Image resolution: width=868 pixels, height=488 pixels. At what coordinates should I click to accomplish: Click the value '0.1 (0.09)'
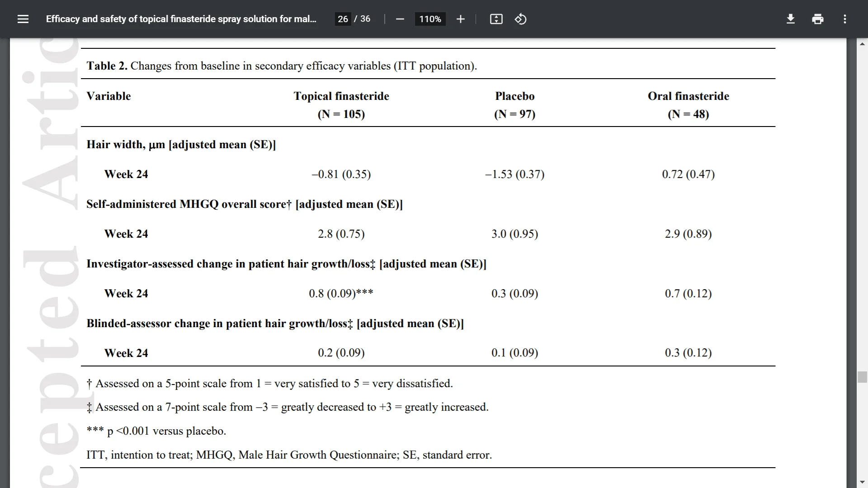(x=514, y=353)
